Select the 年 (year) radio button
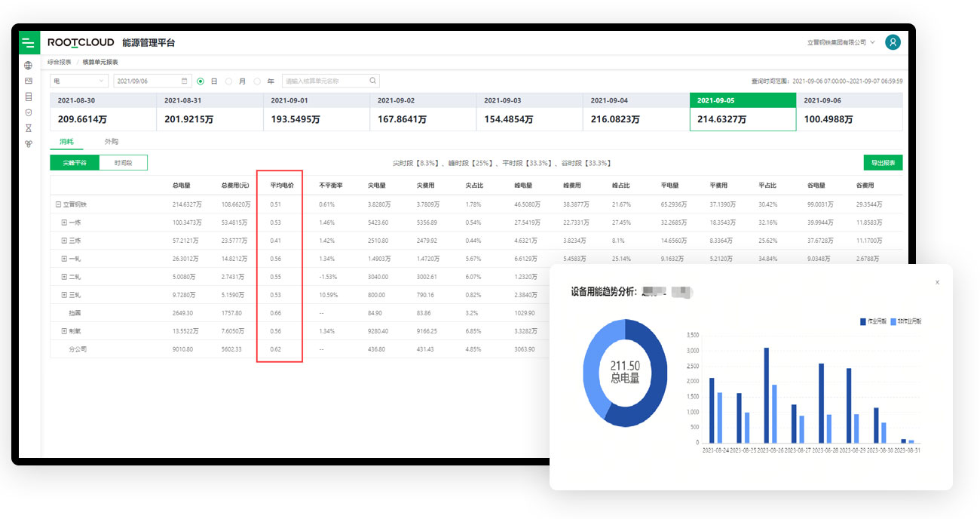This screenshot has height=519, width=980. [257, 81]
